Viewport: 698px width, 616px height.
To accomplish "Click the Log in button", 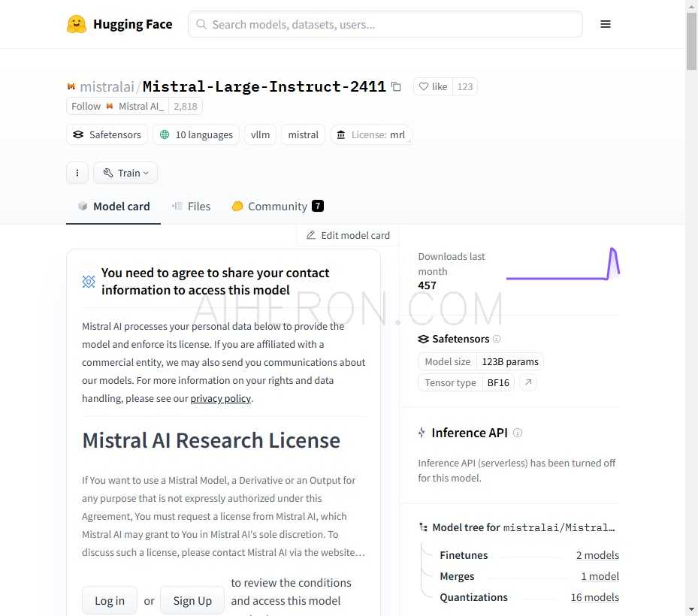I will click(110, 600).
